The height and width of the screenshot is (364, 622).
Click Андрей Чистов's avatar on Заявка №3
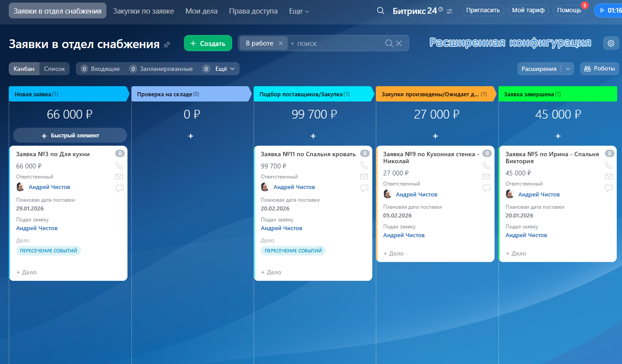(20, 187)
